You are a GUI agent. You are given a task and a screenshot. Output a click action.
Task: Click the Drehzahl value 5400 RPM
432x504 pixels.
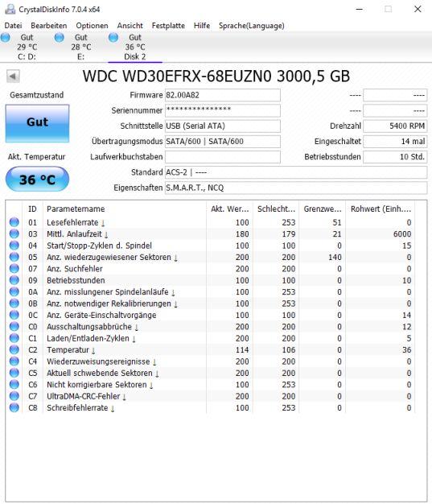click(x=395, y=126)
